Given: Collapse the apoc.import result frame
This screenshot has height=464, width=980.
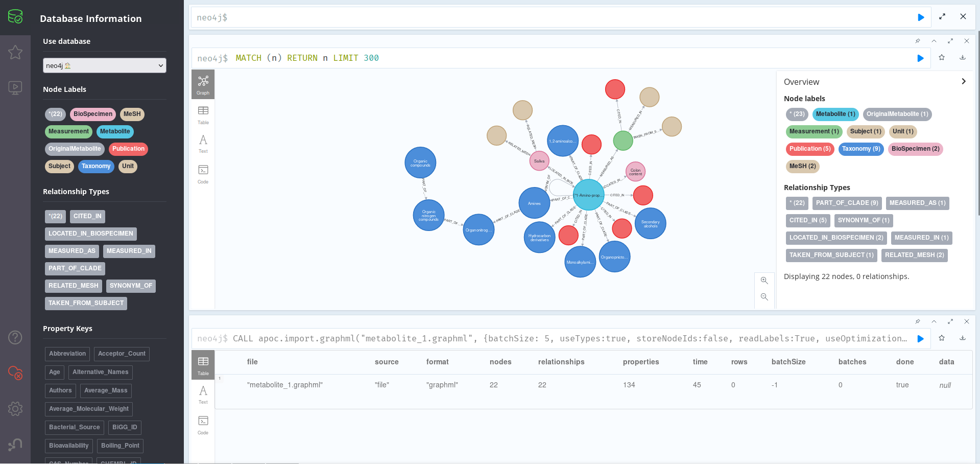Looking at the screenshot, I should [x=934, y=321].
